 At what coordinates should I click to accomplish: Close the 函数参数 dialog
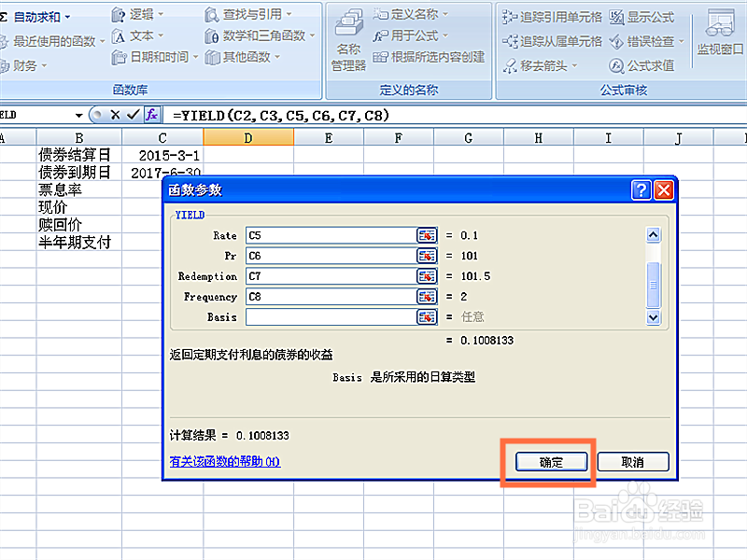click(x=664, y=190)
